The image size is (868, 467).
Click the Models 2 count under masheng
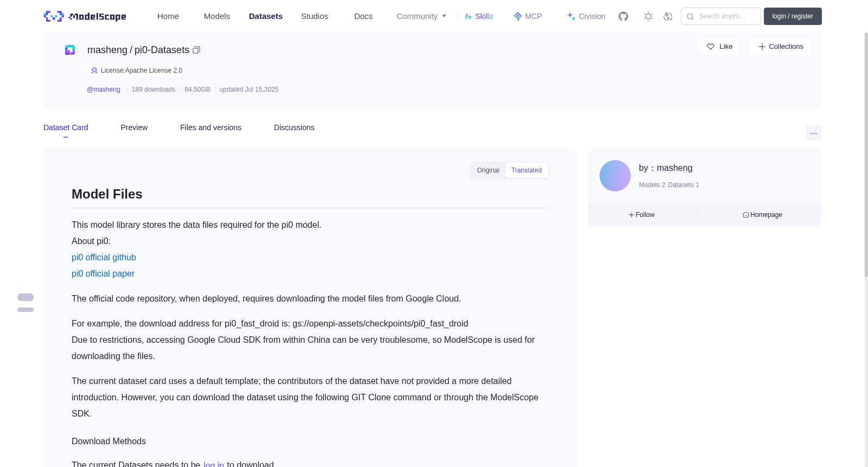click(652, 185)
